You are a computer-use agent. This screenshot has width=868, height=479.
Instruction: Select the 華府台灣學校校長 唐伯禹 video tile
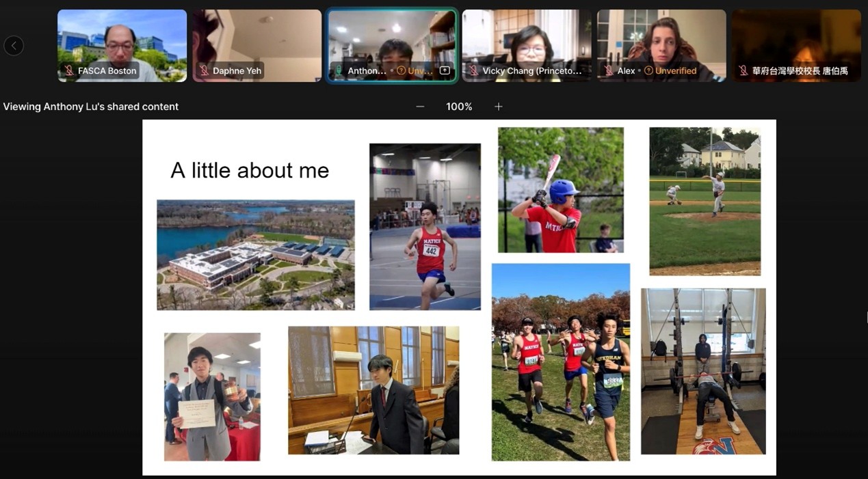pyautogui.click(x=795, y=38)
